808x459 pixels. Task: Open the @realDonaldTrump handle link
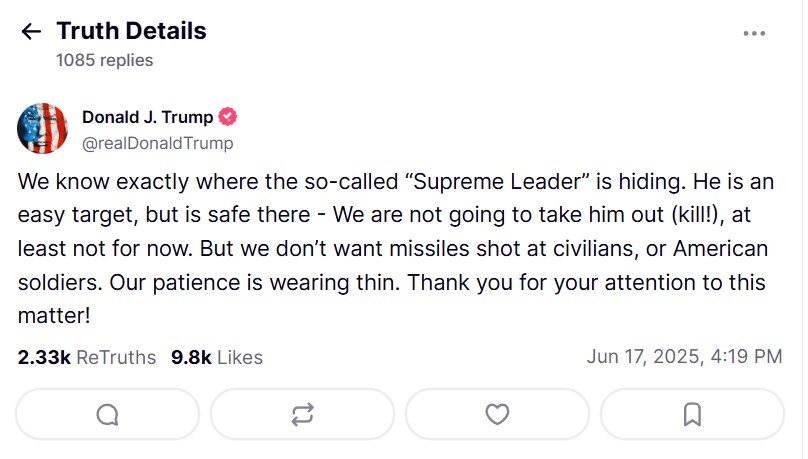157,143
